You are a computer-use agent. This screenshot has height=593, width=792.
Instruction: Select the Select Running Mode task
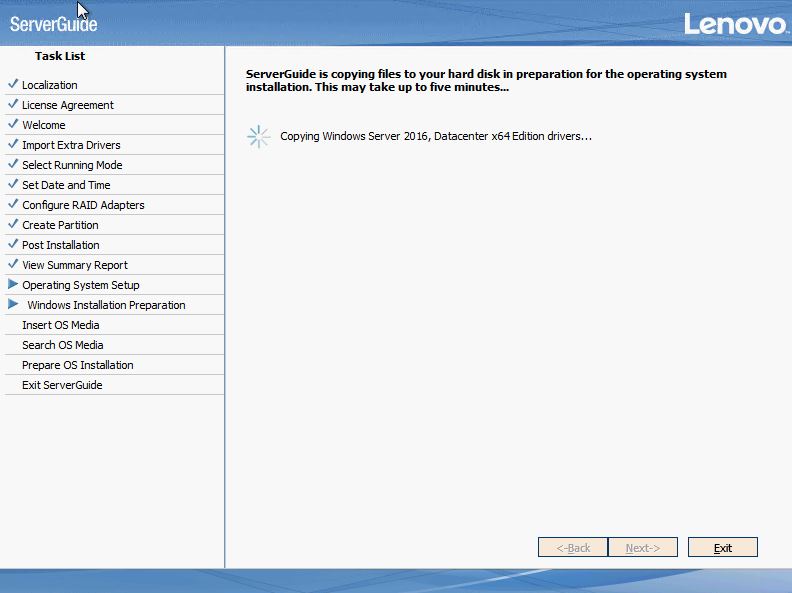point(115,165)
